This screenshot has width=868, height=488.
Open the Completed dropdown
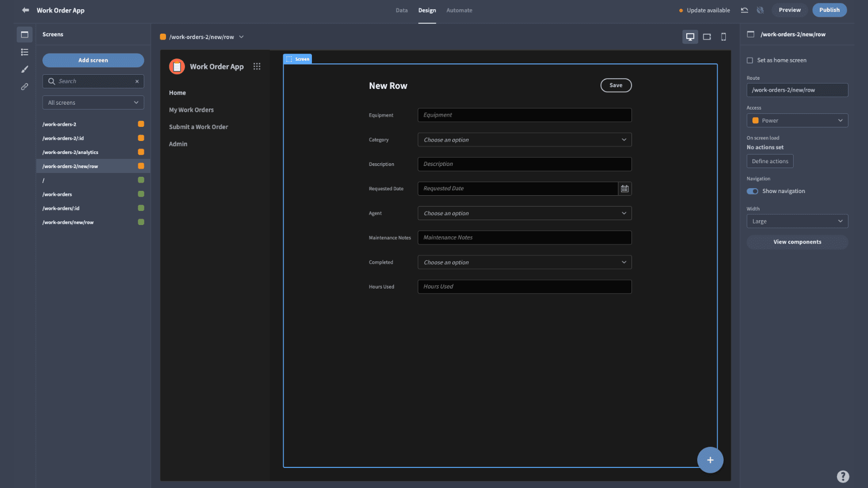tap(525, 262)
